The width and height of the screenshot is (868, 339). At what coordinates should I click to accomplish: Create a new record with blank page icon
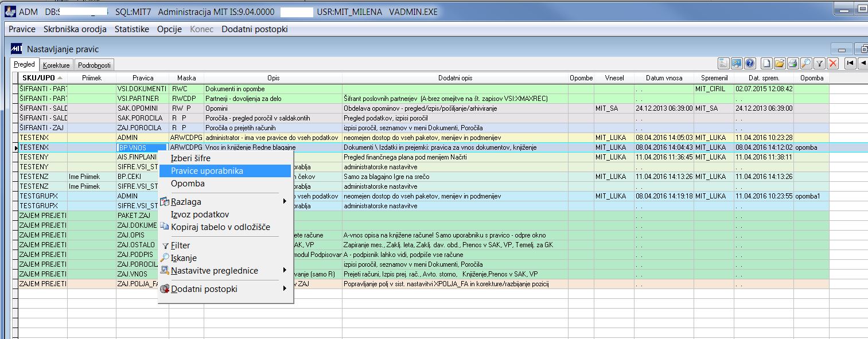click(766, 63)
